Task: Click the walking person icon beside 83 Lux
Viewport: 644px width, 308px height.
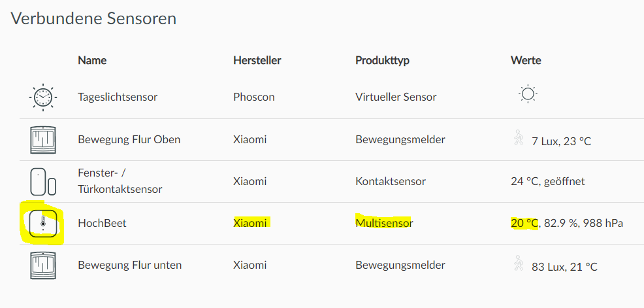Action: pos(519,263)
